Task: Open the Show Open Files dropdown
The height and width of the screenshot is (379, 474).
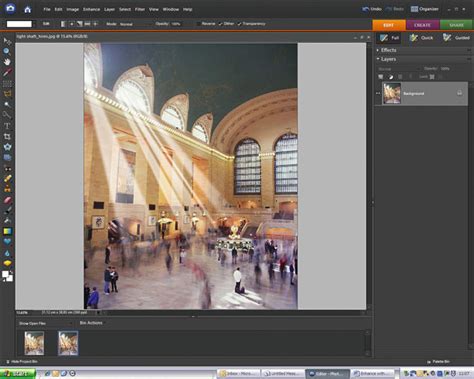Action: click(45, 323)
